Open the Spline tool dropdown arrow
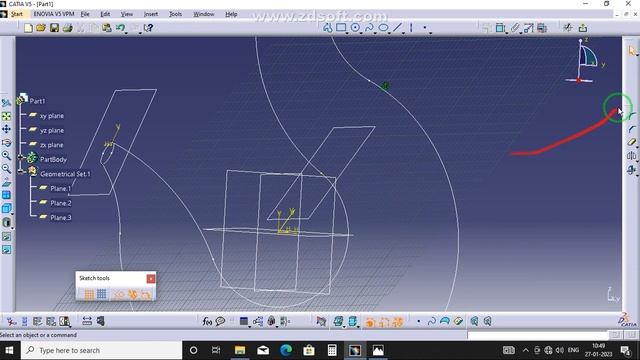 tap(375, 32)
